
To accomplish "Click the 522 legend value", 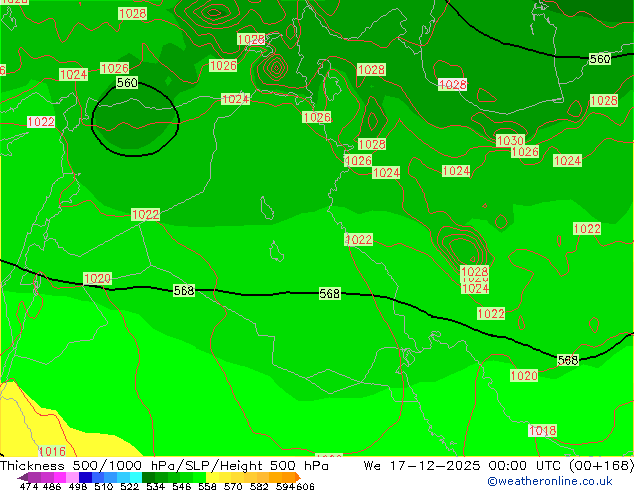I will tap(129, 486).
